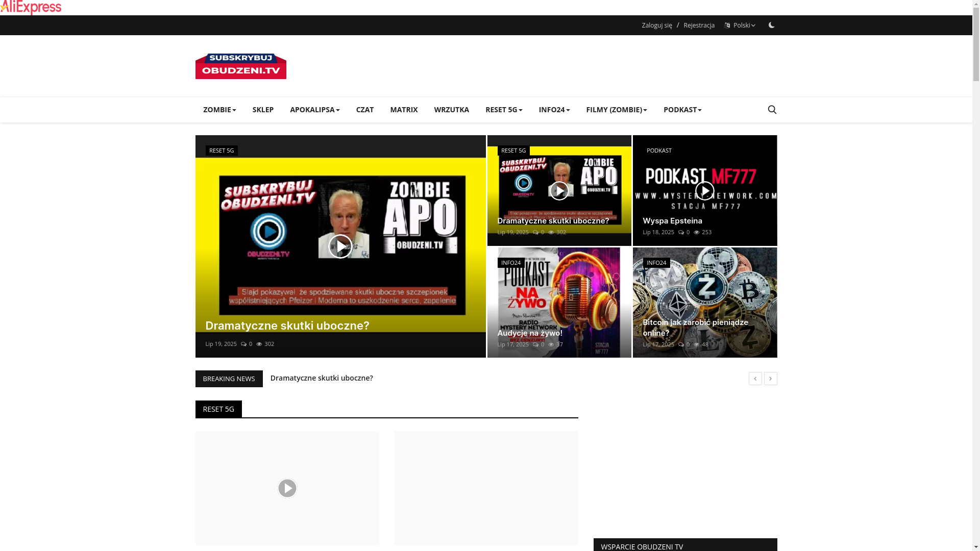Open the second RESET 5G section thumbnail
The image size is (980, 551).
(486, 488)
